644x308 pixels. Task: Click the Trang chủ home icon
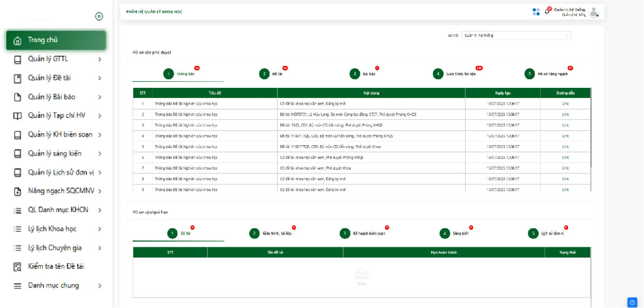point(18,41)
